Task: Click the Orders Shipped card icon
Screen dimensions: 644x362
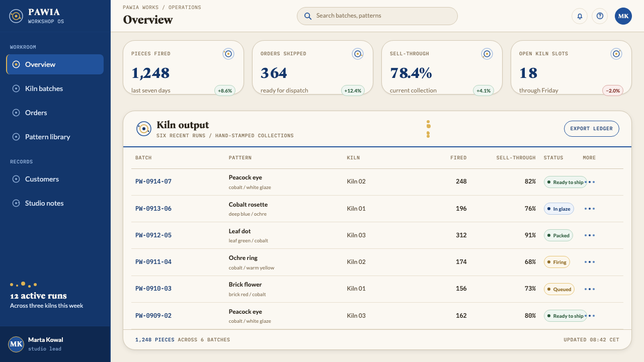Action: click(x=358, y=54)
